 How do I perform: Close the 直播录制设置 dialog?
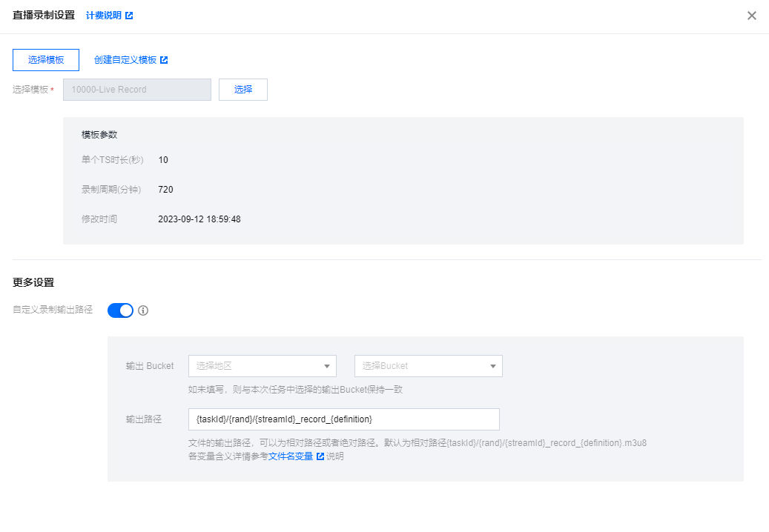point(751,16)
